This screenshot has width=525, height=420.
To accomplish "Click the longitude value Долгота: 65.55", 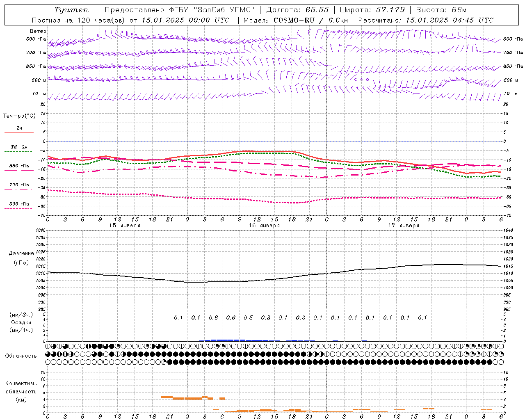I will coord(297,10).
